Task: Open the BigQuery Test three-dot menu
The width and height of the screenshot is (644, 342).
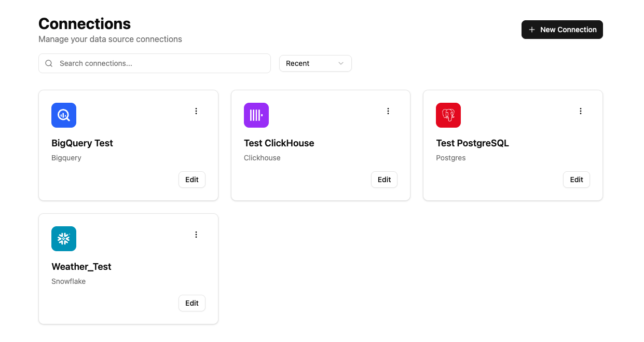Action: (196, 111)
